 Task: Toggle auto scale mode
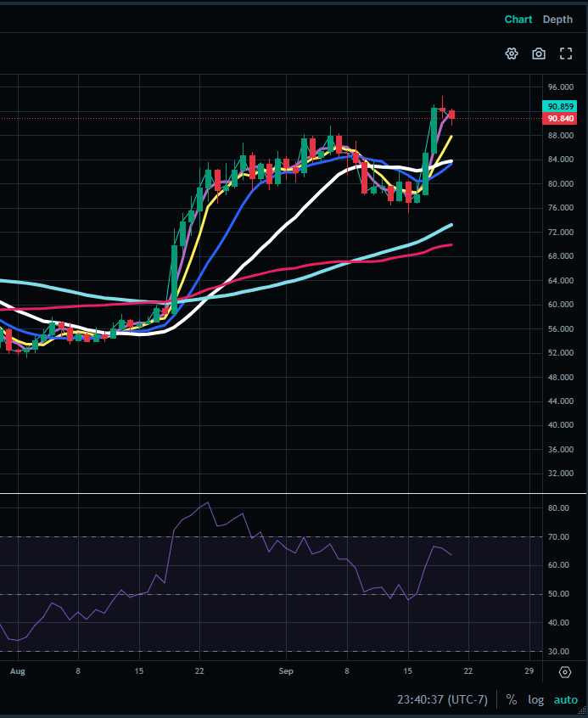click(x=566, y=699)
